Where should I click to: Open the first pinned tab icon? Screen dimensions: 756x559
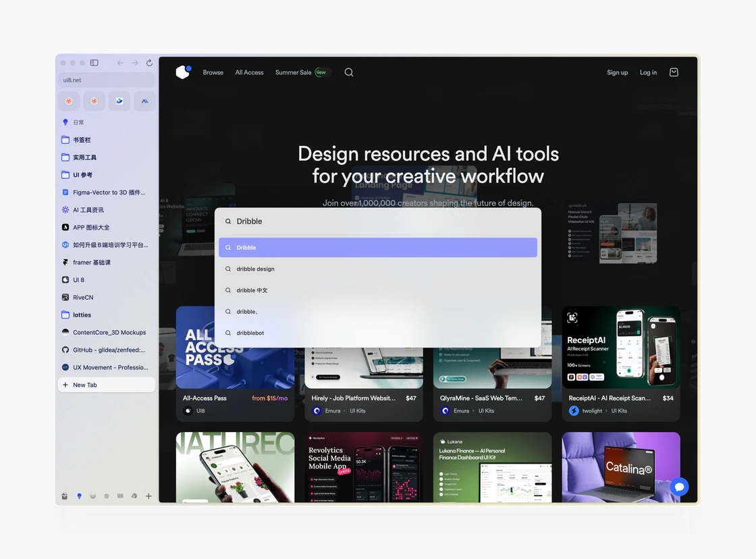pos(69,101)
